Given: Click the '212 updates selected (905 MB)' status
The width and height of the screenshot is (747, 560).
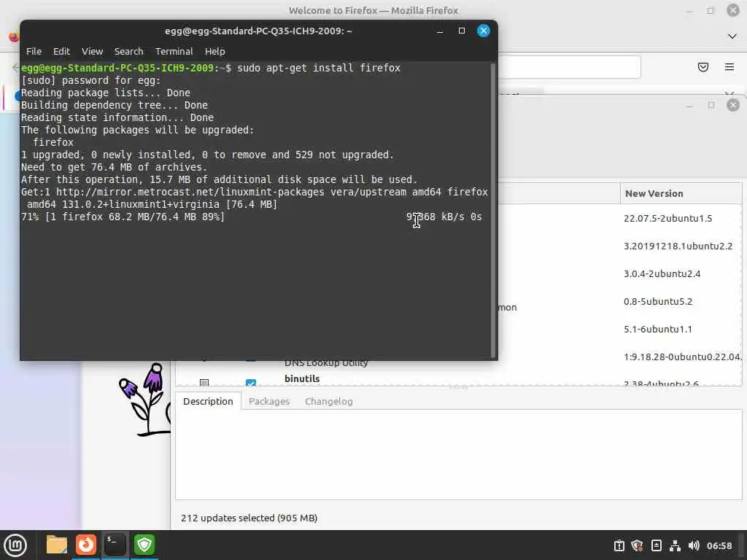Looking at the screenshot, I should tap(249, 518).
